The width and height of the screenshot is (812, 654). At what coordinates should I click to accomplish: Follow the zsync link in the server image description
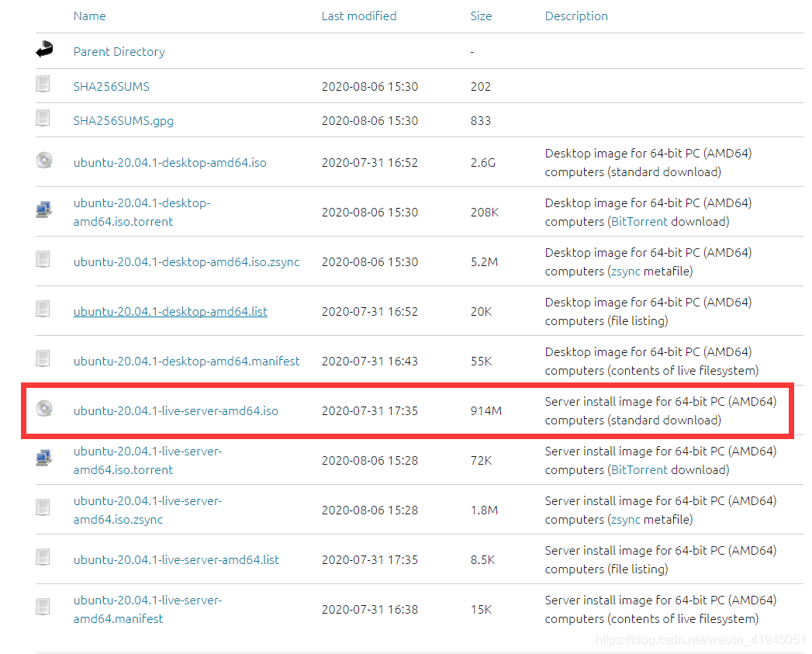[x=626, y=520]
